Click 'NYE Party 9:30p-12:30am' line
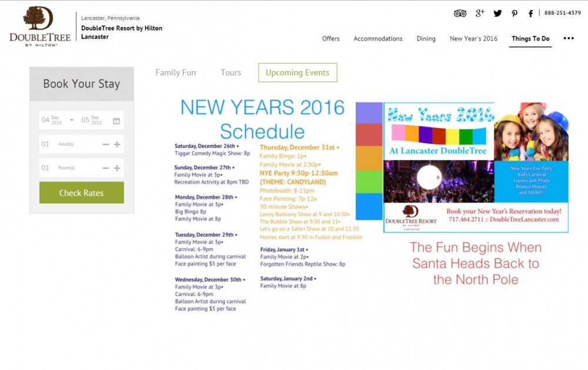The image size is (588, 370). [x=299, y=173]
